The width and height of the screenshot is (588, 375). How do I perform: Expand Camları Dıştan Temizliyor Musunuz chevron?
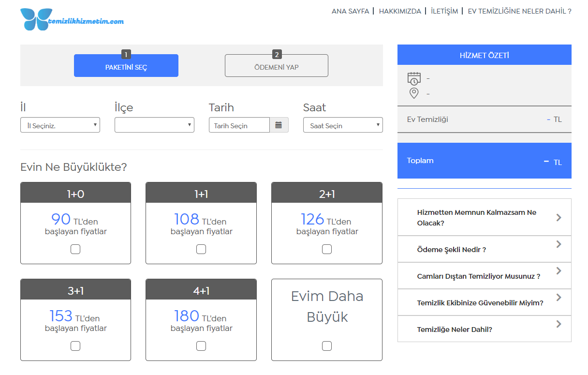click(x=559, y=270)
